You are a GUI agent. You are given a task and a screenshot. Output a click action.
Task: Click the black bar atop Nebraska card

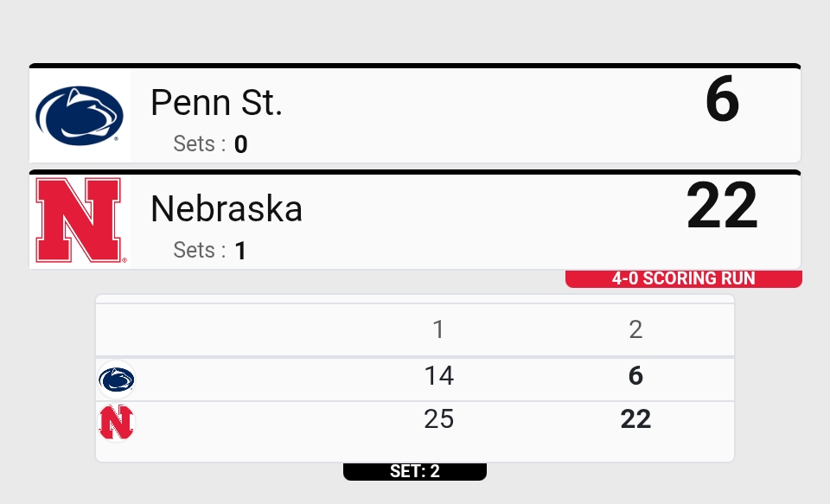[415, 172]
